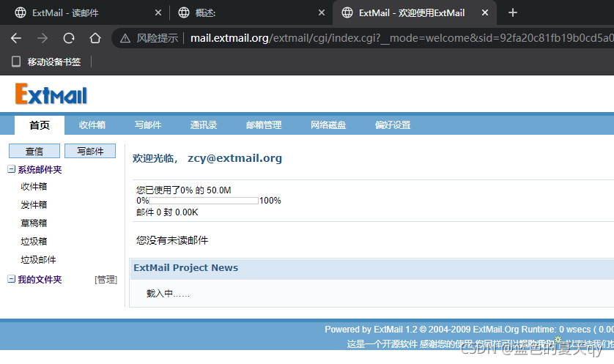614x364 pixels.
Task: Open the 垃圾邮件 folder
Action: point(38,260)
